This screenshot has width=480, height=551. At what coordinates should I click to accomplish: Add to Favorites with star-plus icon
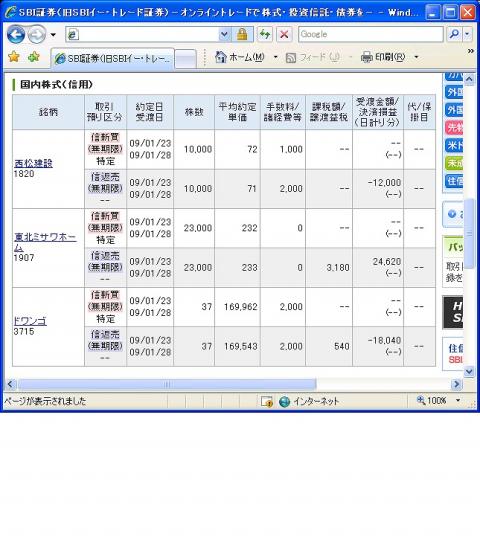click(34, 57)
